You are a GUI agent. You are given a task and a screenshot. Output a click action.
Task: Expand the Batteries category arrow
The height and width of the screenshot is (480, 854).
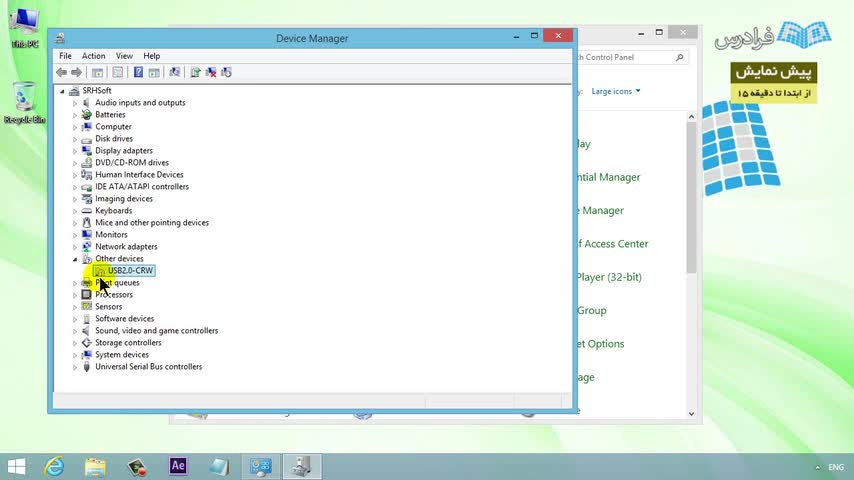75,115
